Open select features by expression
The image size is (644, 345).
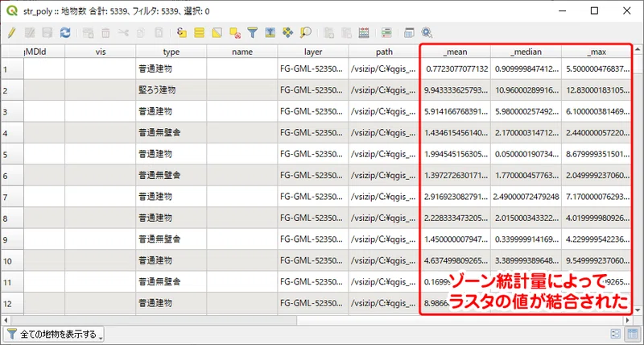pyautogui.click(x=182, y=32)
